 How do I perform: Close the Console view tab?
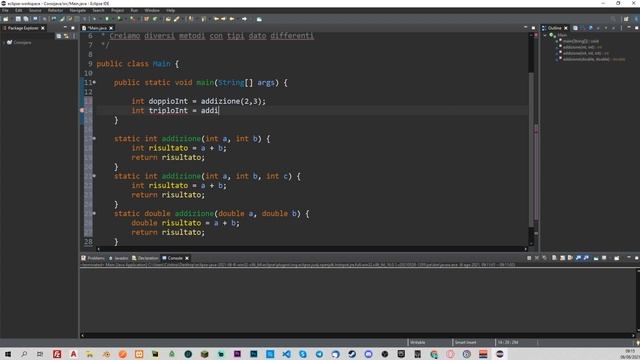pyautogui.click(x=187, y=258)
